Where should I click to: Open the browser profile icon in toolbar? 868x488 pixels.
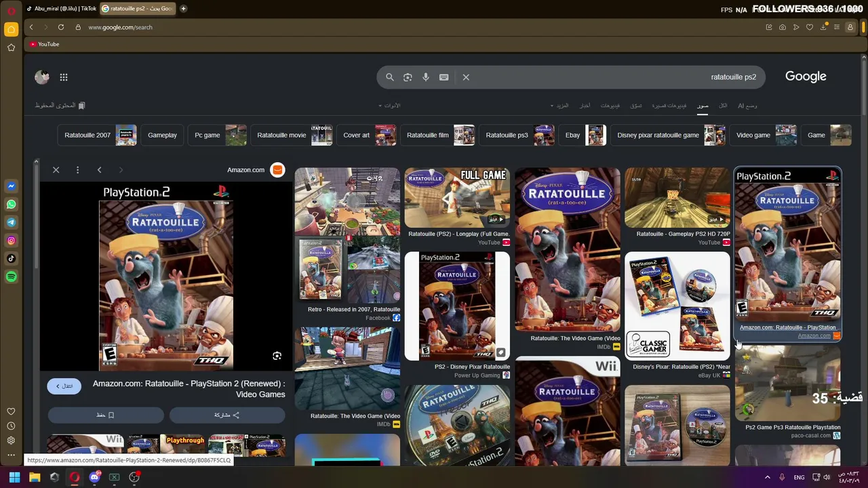click(850, 27)
